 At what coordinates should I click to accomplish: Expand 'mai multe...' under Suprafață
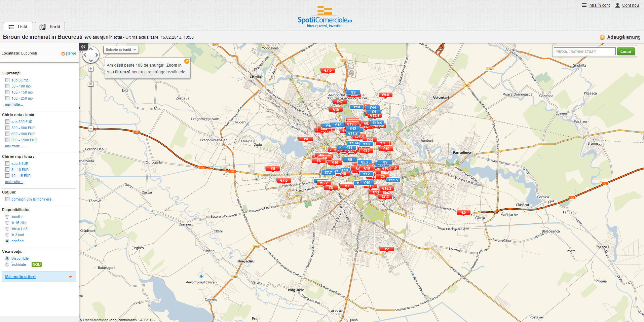[x=14, y=105]
